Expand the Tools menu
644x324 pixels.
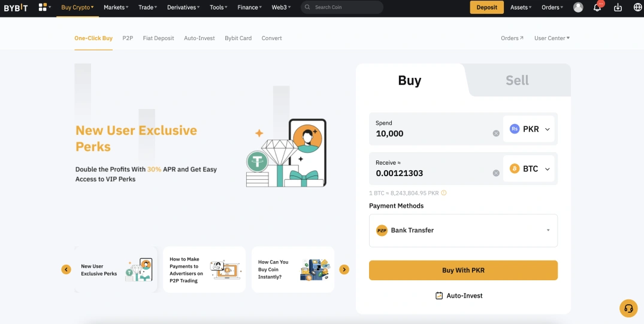219,7
